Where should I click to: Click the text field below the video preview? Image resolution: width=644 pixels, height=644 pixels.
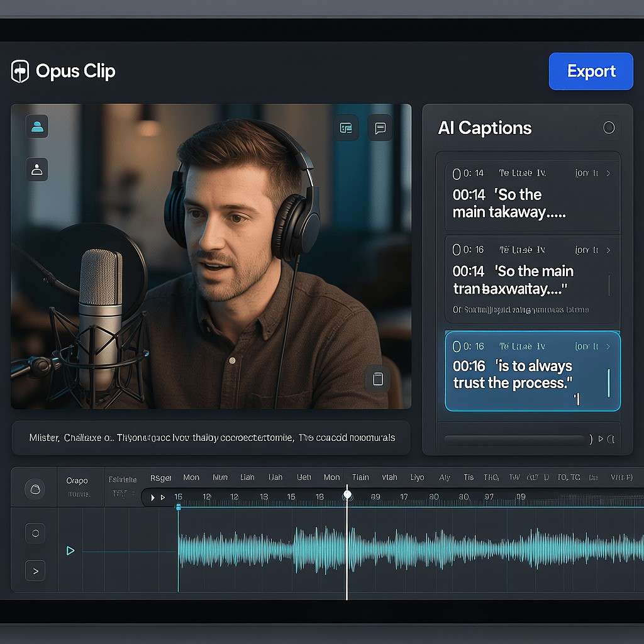tap(211, 438)
